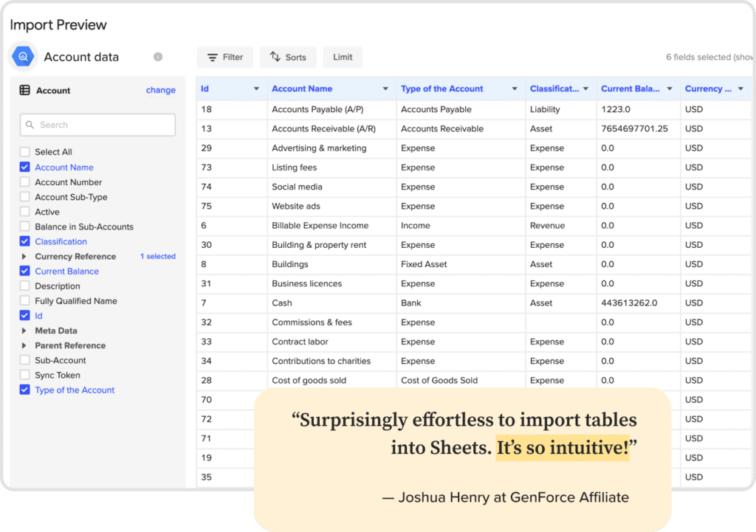Uncheck the Classification checkbox

click(x=24, y=241)
